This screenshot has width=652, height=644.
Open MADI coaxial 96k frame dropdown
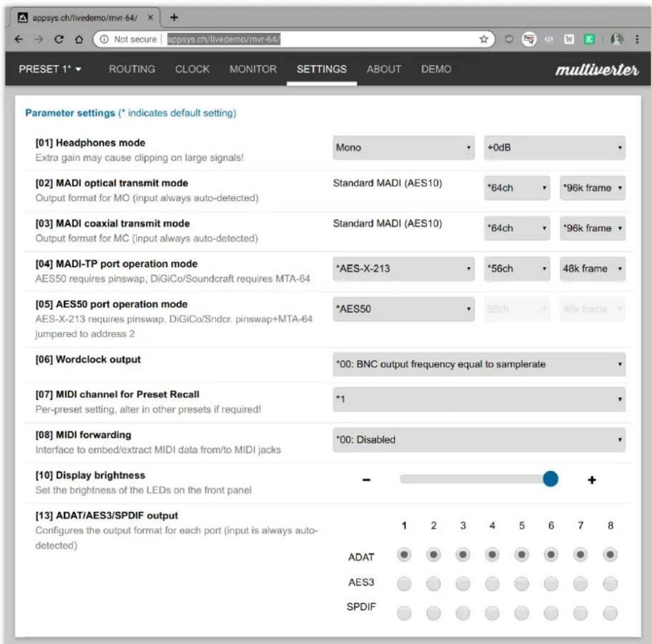click(x=593, y=228)
